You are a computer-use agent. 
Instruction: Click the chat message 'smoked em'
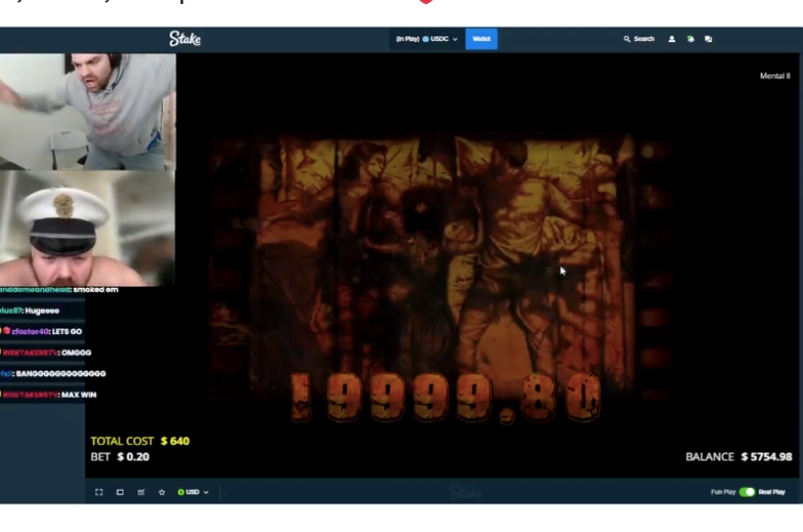[x=59, y=290]
